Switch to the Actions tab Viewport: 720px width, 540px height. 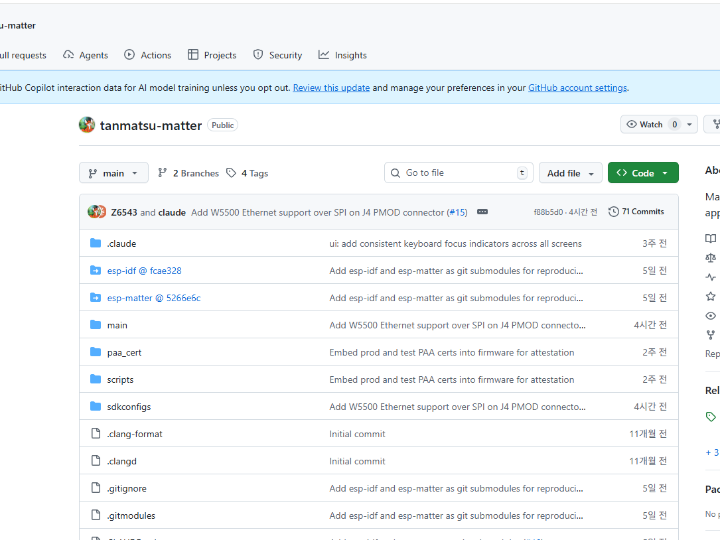[147, 55]
